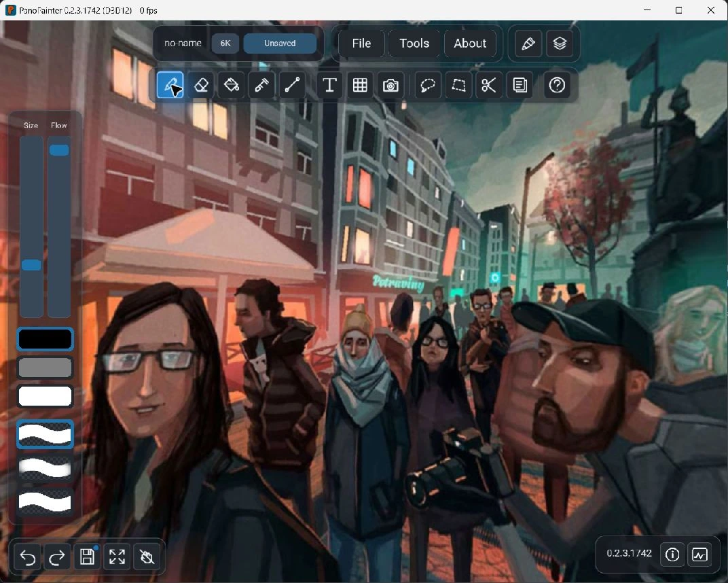Toggle fullscreen expand icon
Viewport: 728px width, 583px height.
[x=117, y=556]
